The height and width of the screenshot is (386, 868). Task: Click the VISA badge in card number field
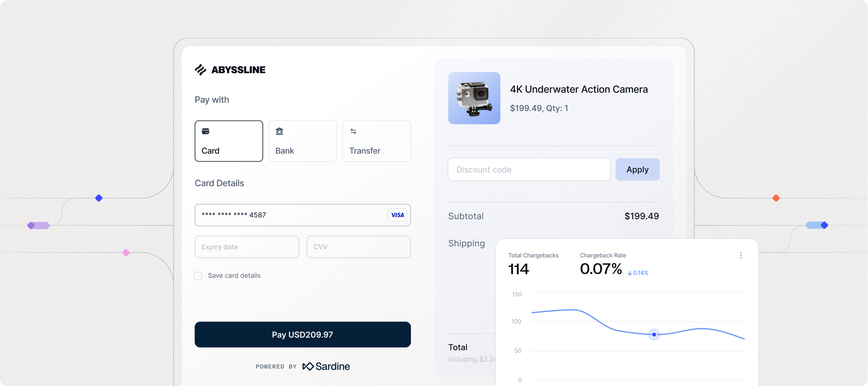(x=397, y=215)
